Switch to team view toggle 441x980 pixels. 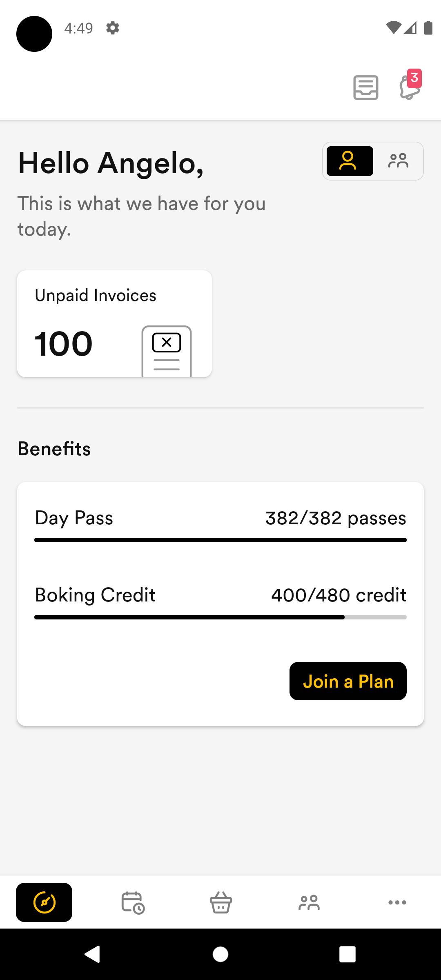(398, 161)
